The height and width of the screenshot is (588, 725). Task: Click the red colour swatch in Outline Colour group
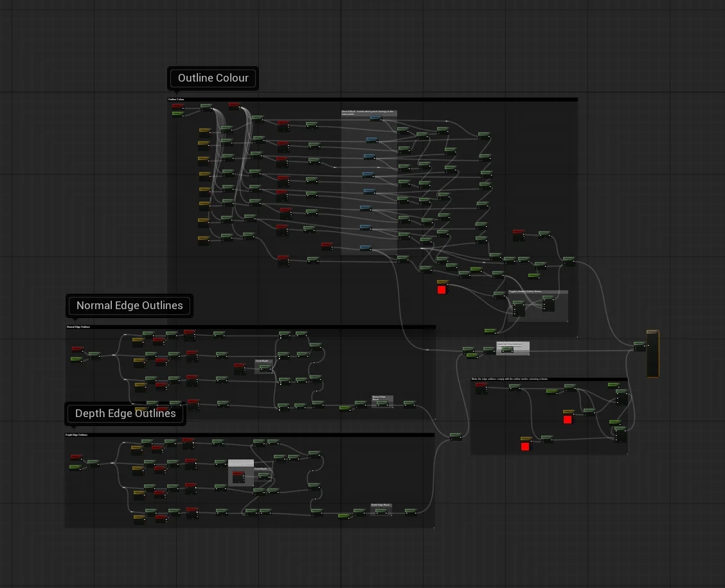(x=442, y=290)
